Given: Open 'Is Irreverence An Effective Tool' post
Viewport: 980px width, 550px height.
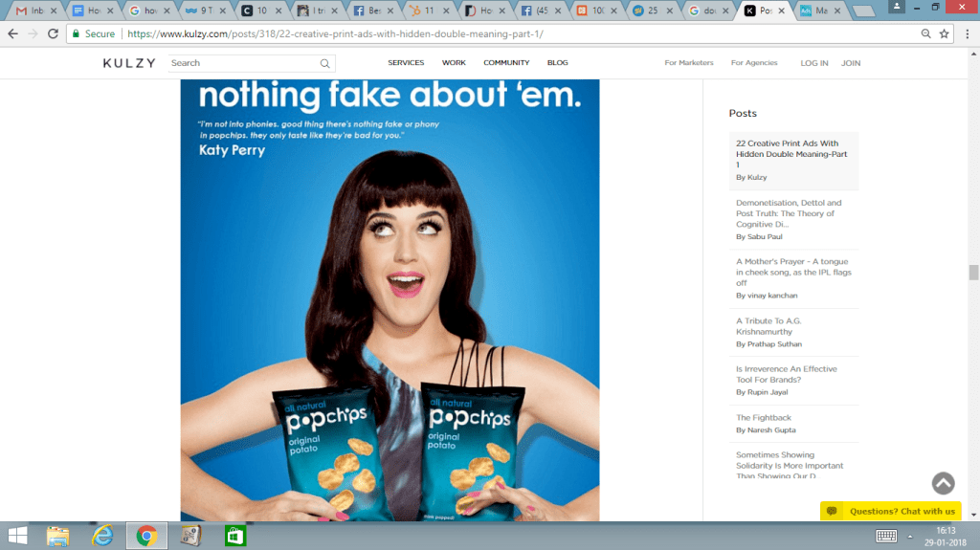Looking at the screenshot, I should click(787, 374).
